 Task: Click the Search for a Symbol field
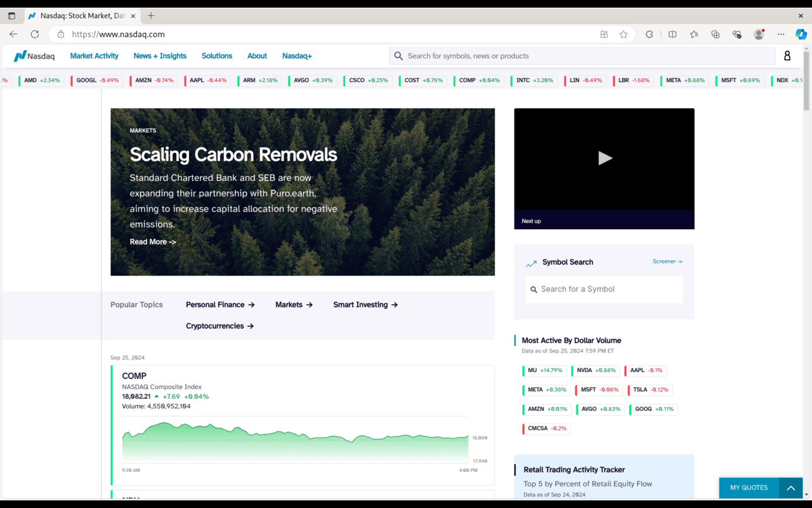tap(604, 289)
